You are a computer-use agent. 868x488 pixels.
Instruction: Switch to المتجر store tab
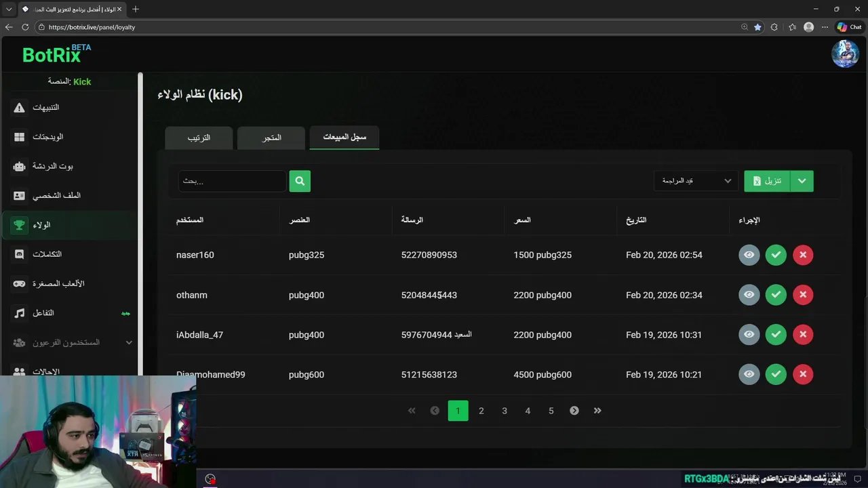272,138
